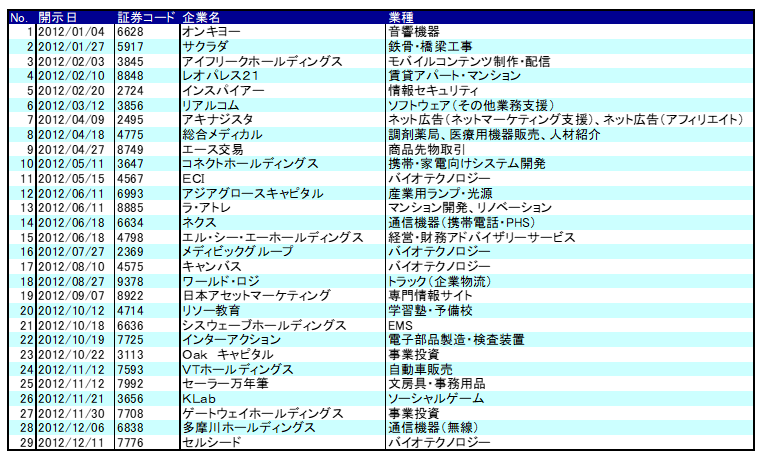The image size is (763, 458).
Task: Click date 2012/01/04
Action: point(72,32)
